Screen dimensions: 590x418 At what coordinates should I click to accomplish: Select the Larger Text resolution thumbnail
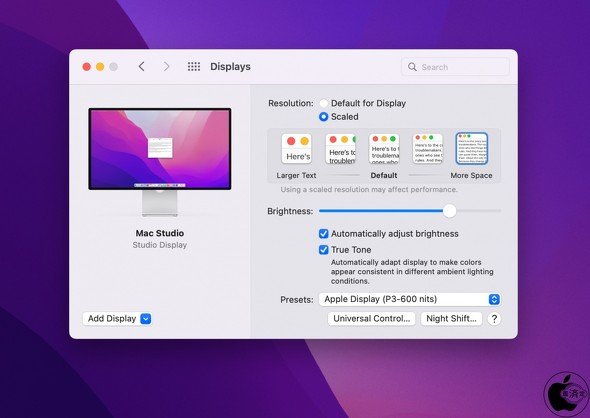coord(297,149)
